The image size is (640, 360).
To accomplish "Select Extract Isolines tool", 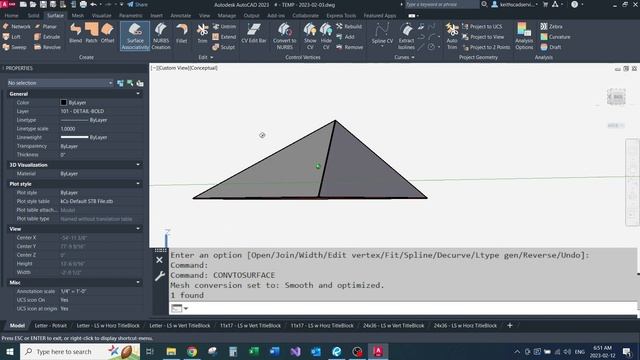I will coord(407,36).
